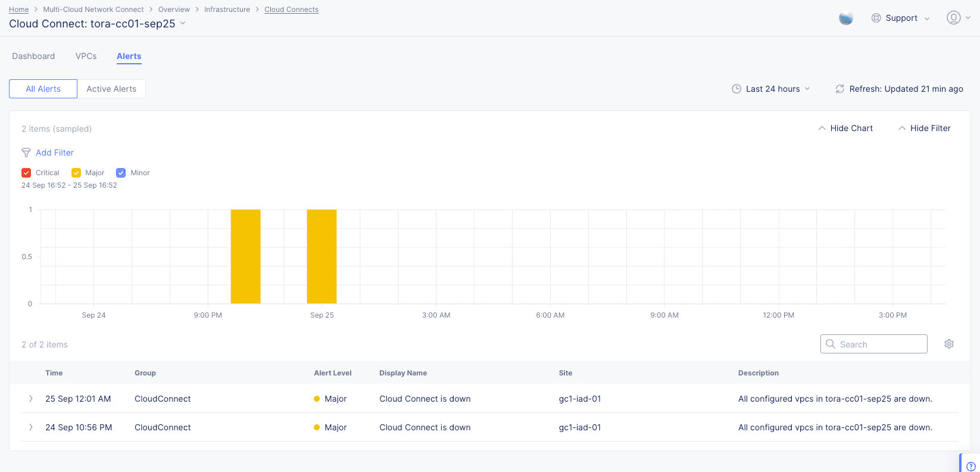Open the Cloud Connect name dropdown chevron
The image size is (980, 472).
tap(183, 23)
